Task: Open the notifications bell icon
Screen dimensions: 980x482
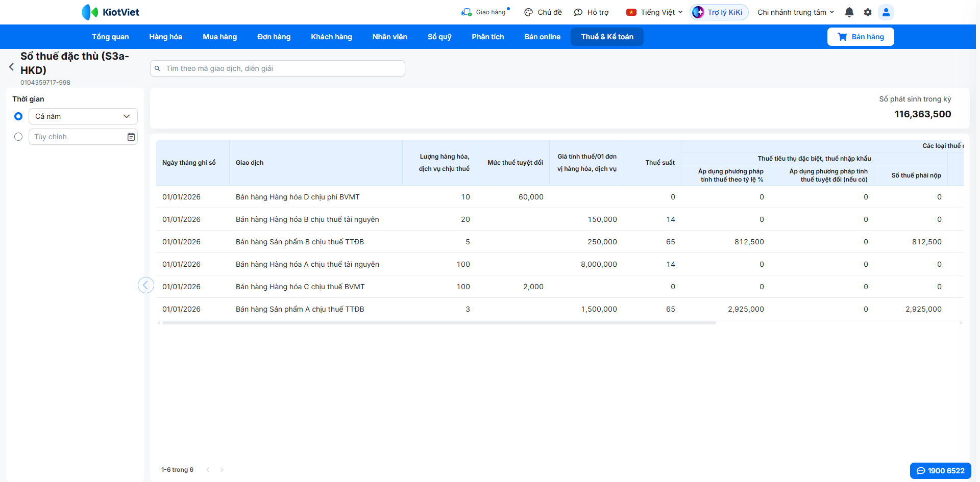Action: [x=849, y=12]
